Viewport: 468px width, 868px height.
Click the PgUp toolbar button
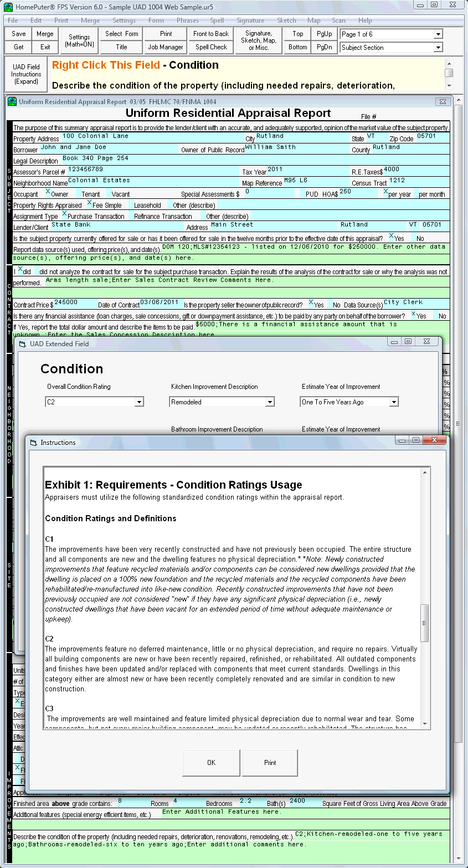(325, 34)
